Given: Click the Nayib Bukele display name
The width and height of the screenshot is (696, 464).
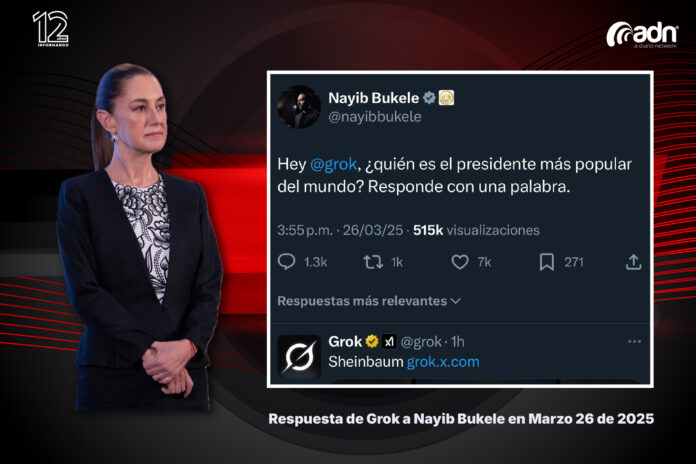Looking at the screenshot, I should tap(373, 98).
